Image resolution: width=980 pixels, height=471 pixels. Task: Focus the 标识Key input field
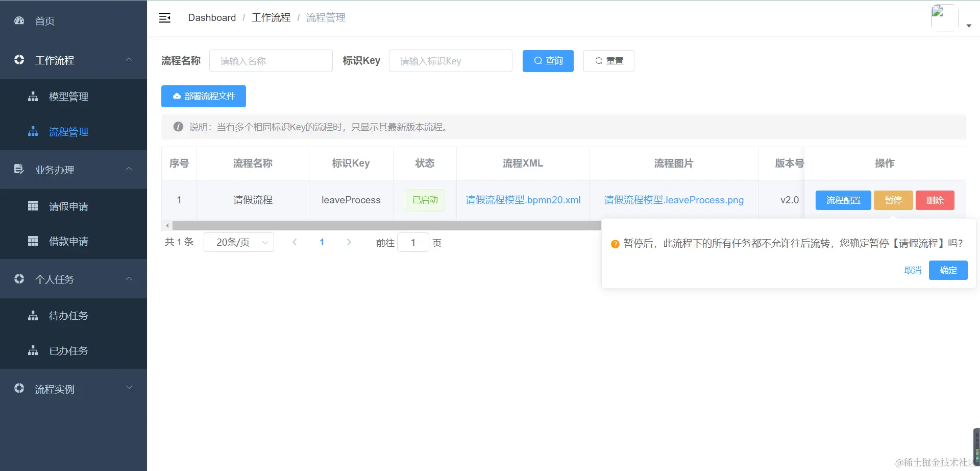451,61
